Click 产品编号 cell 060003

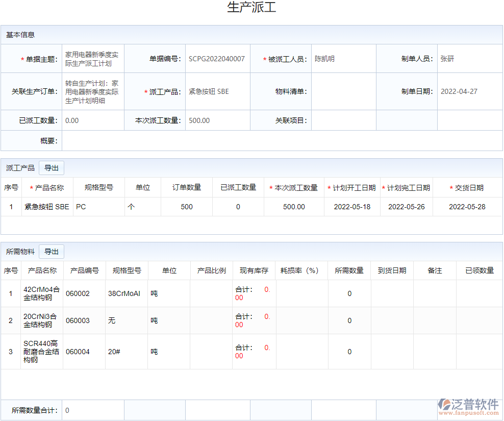[78, 320]
